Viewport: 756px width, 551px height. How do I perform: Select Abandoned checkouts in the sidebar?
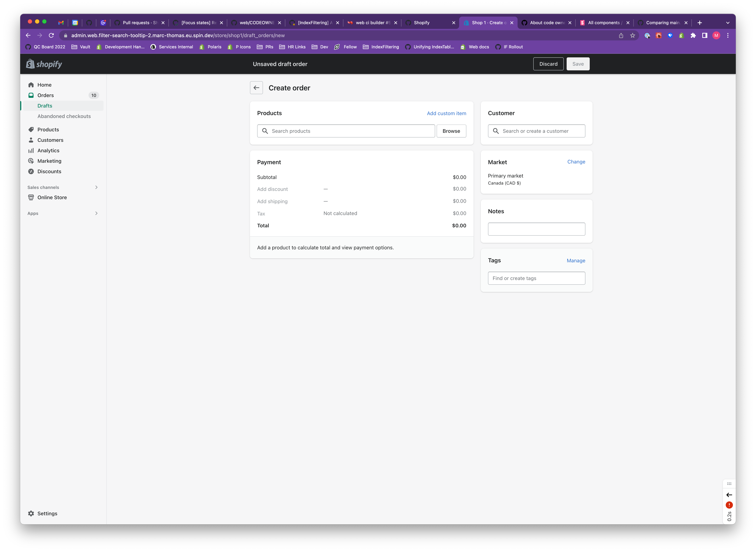tap(64, 116)
